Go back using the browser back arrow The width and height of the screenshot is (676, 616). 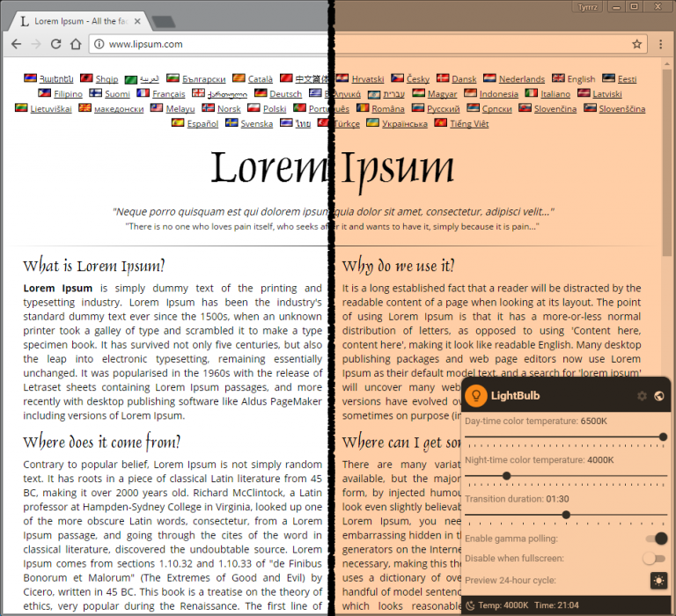(17, 44)
